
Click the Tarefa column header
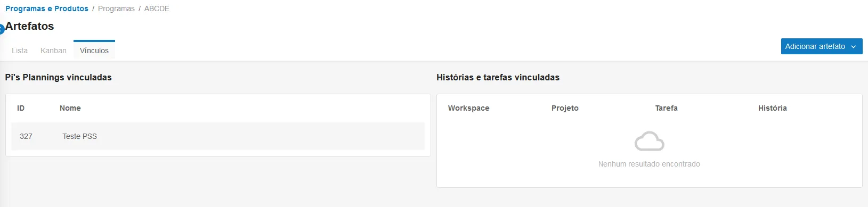coord(667,108)
